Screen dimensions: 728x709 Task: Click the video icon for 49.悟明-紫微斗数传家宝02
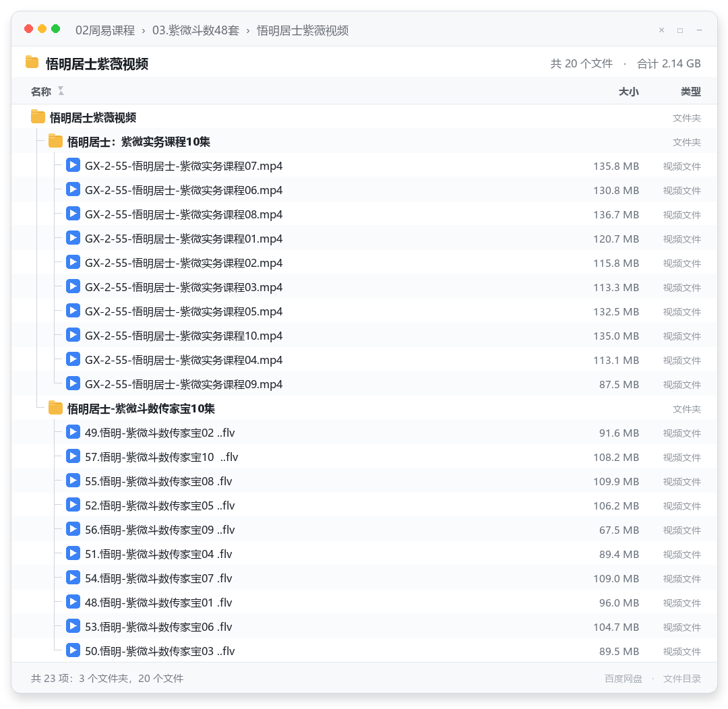pyautogui.click(x=73, y=432)
